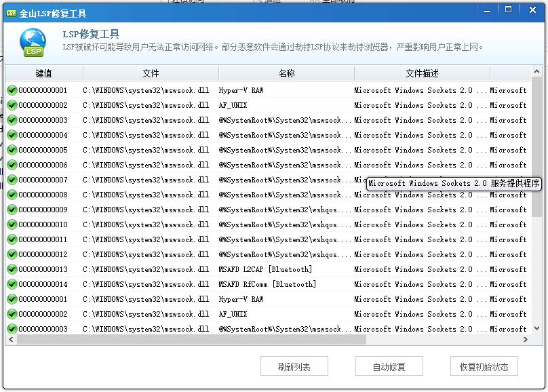
Task: Select the key value 000000000013
Action: (43, 269)
